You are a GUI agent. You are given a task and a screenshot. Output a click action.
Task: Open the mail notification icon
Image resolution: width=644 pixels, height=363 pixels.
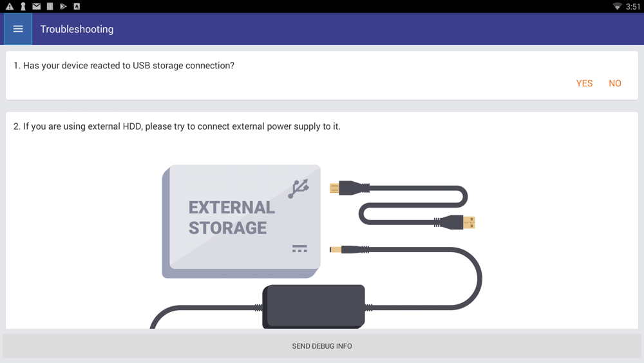37,6
